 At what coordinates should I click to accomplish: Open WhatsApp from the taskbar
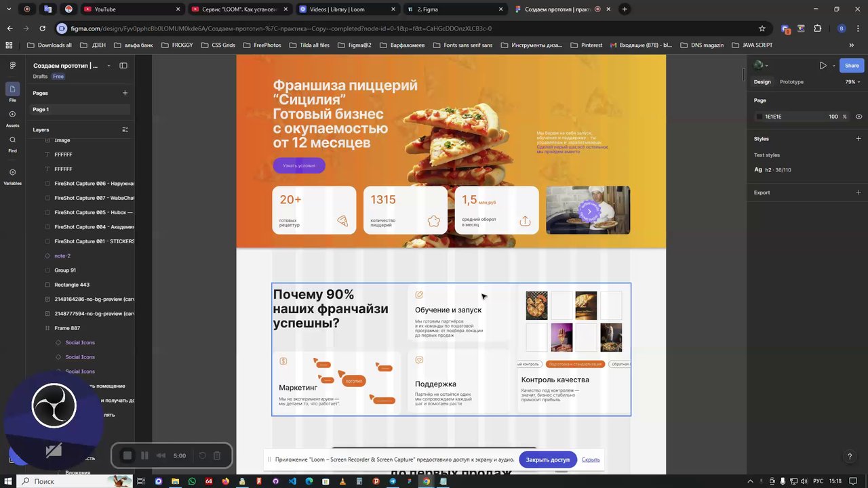coord(192,481)
